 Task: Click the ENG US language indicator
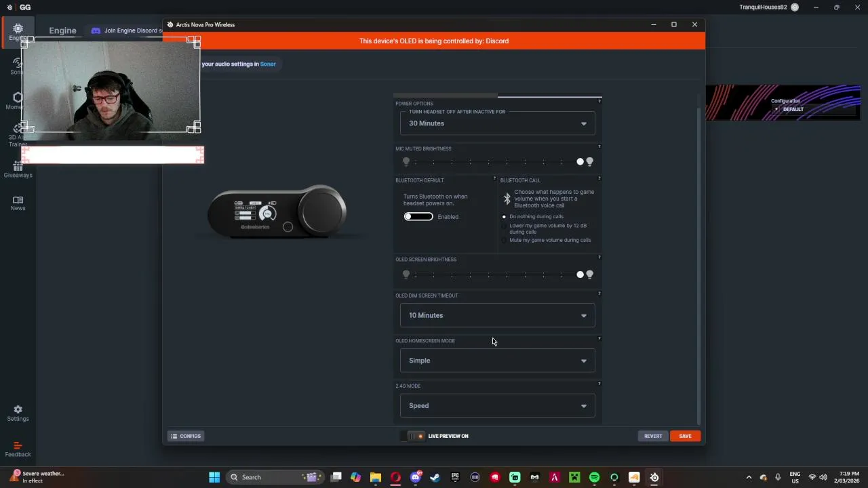[795, 477]
